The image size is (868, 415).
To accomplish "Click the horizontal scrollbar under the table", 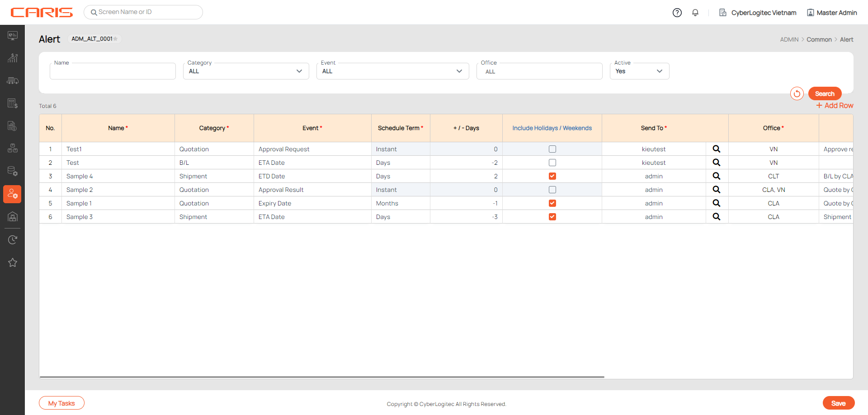I will [322, 377].
